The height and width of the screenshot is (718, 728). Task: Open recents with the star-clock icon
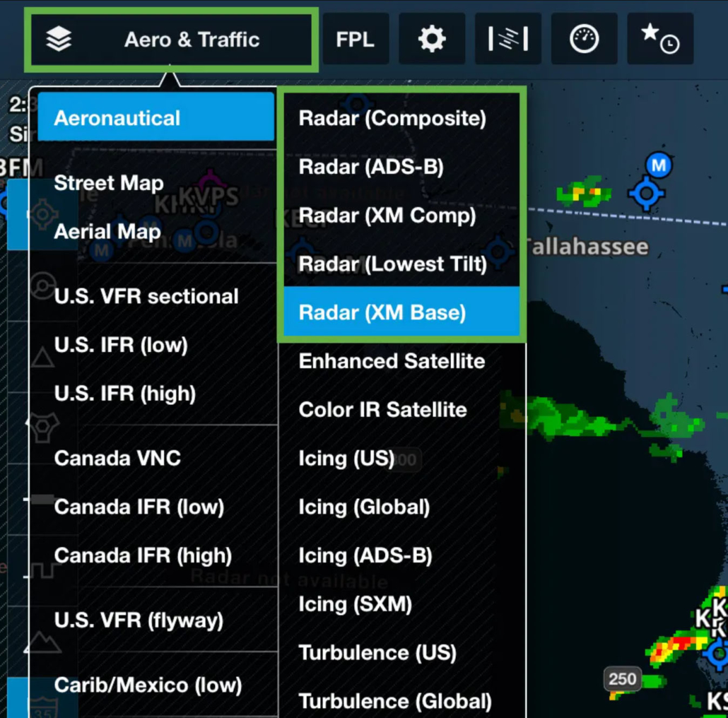(660, 39)
